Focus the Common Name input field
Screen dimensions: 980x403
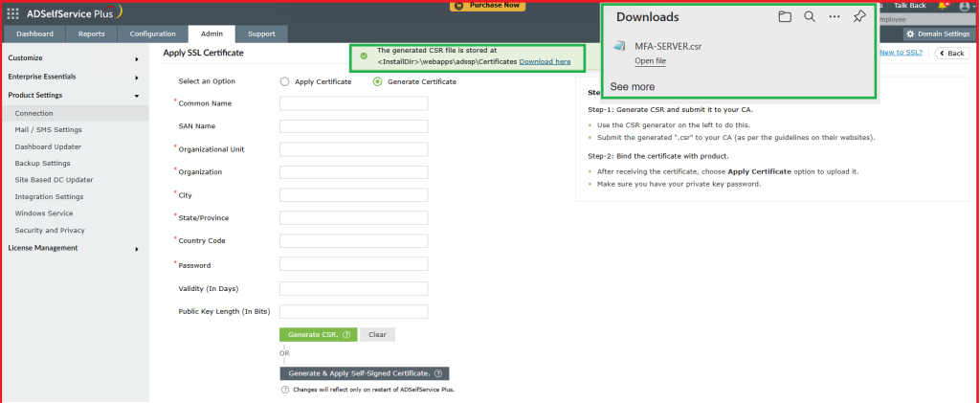pos(354,103)
